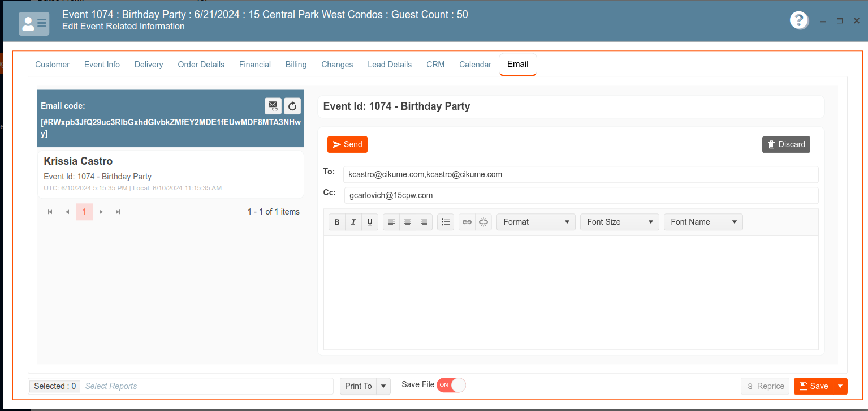Click the Email code hash text
The height and width of the screenshot is (411, 868).
coord(171,128)
